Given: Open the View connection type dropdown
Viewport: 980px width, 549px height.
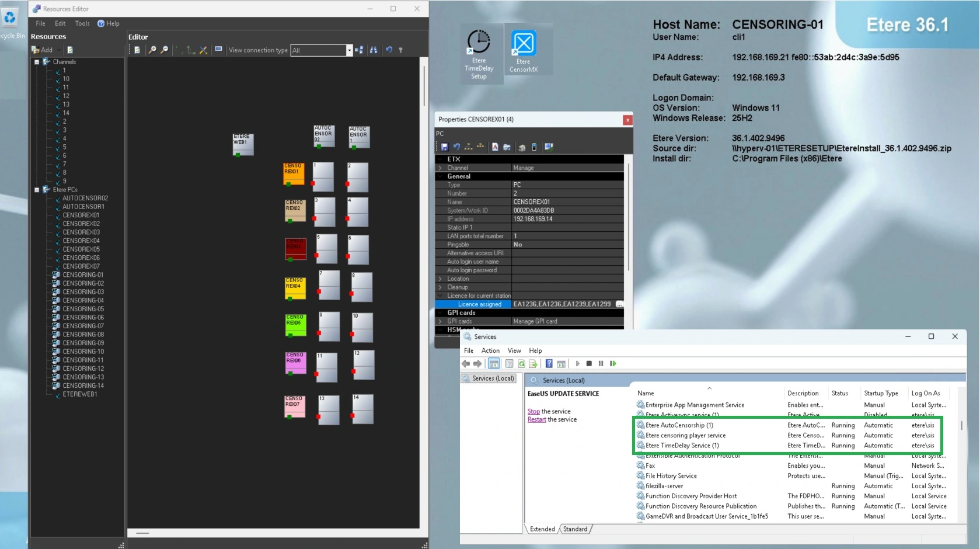Looking at the screenshot, I should click(350, 50).
